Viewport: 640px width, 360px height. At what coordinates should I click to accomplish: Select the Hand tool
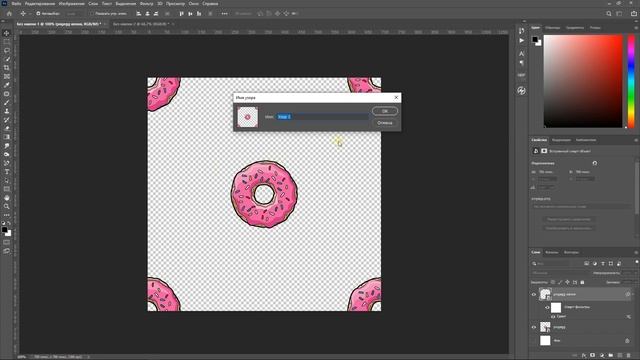(x=7, y=198)
